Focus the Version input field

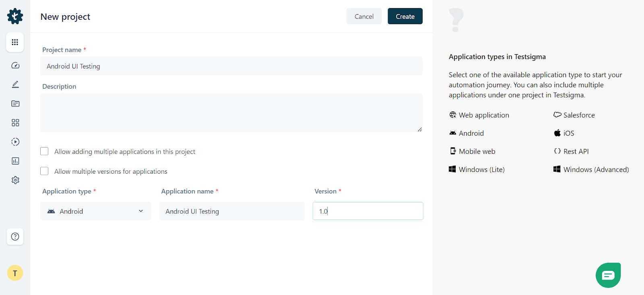pyautogui.click(x=368, y=211)
